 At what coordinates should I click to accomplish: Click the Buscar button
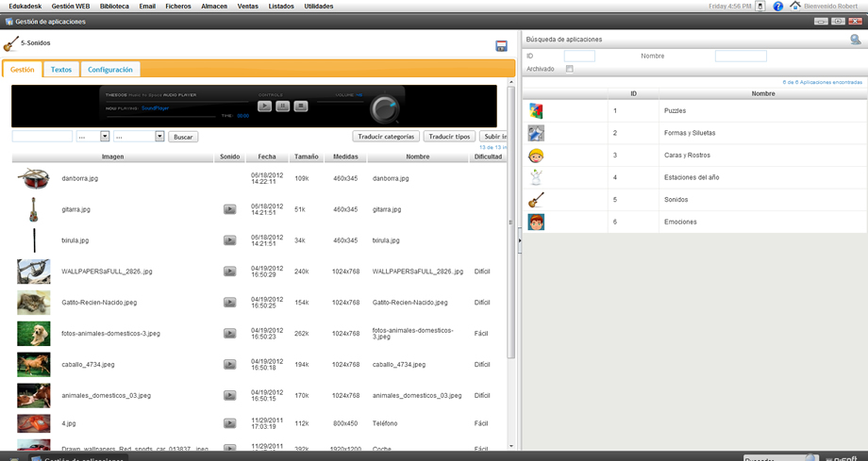click(183, 137)
